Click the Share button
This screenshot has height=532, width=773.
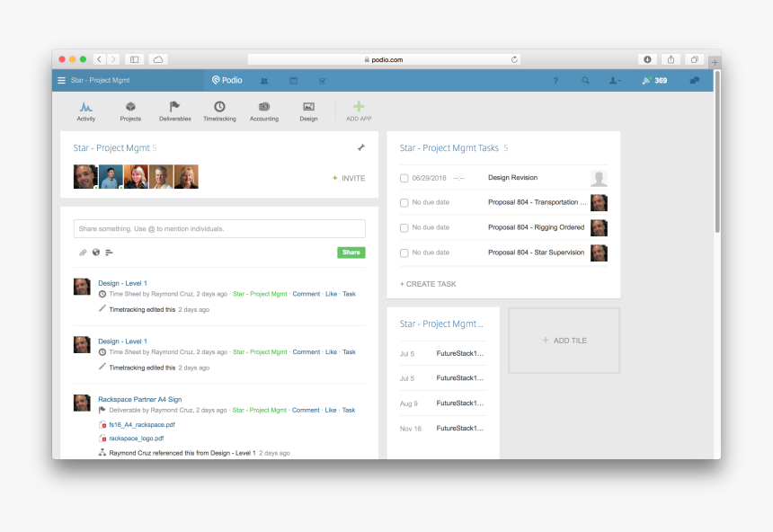point(351,253)
